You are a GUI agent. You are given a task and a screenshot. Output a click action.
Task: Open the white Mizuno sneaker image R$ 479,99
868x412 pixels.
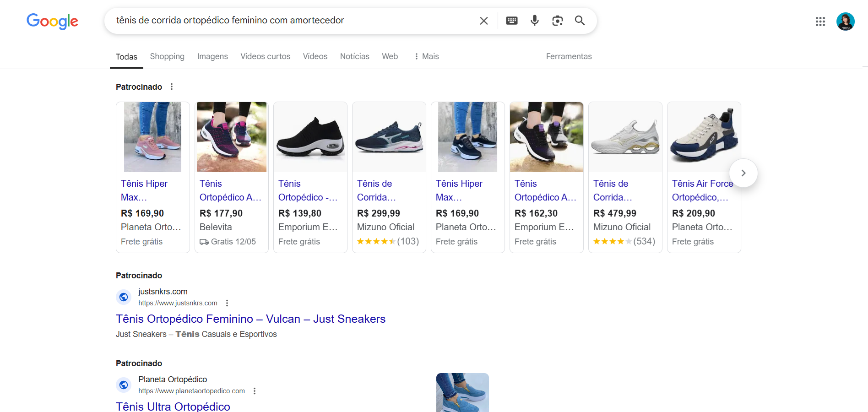click(x=625, y=137)
